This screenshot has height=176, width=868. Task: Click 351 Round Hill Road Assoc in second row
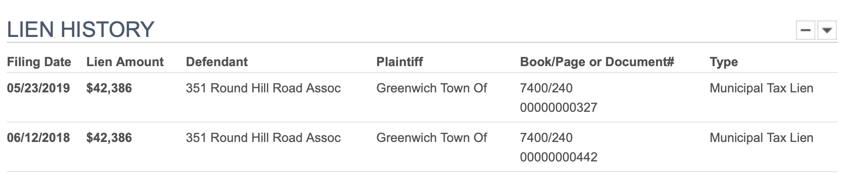pyautogui.click(x=263, y=138)
